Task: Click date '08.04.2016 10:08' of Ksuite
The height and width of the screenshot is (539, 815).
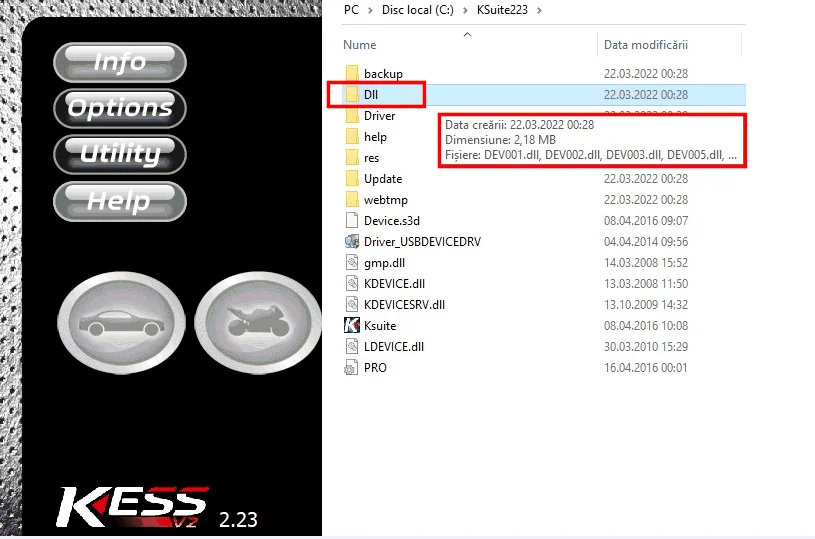Action: [x=646, y=326]
